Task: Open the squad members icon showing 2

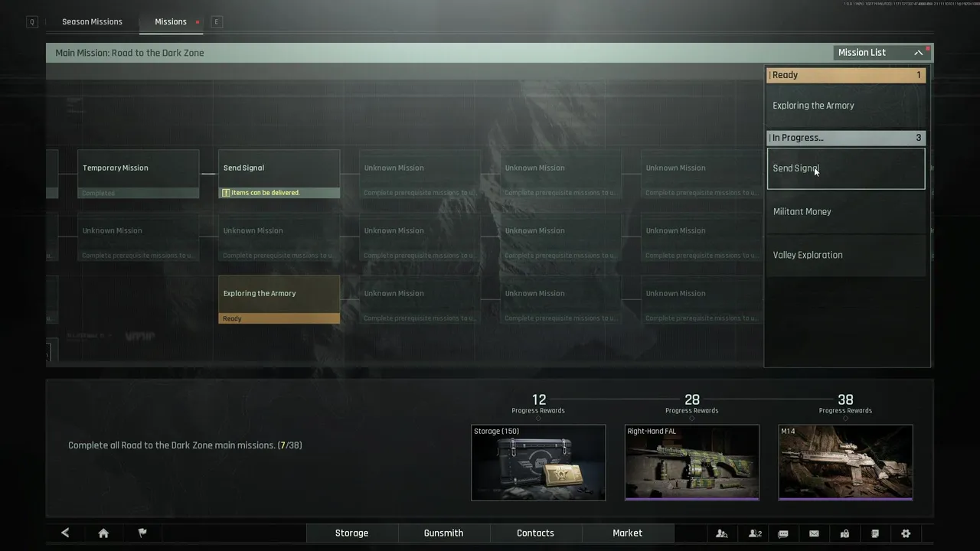Action: (x=755, y=533)
